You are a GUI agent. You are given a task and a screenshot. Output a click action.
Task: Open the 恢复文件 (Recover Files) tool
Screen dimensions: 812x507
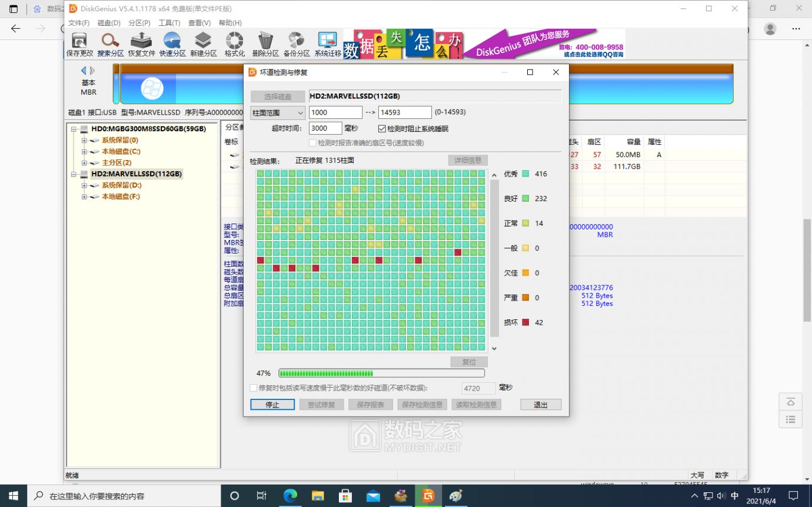coord(142,45)
